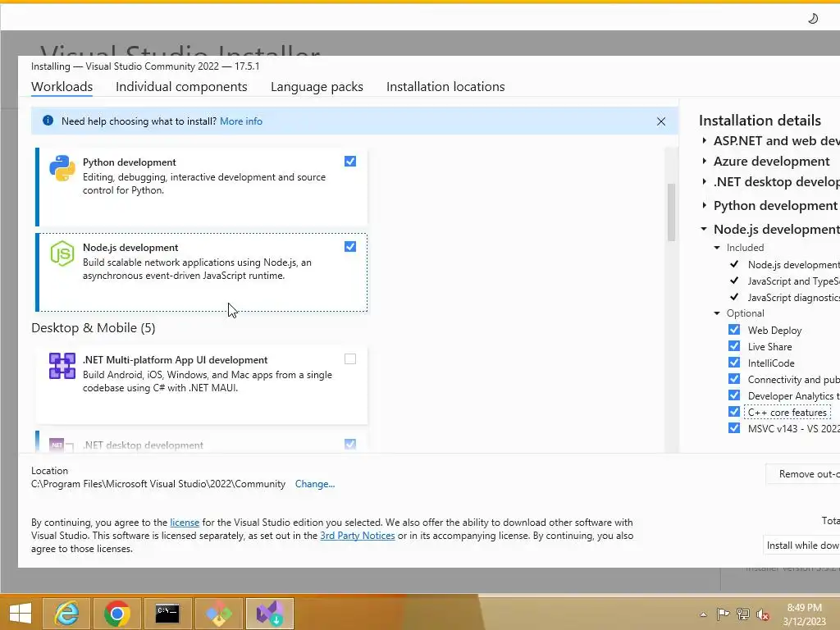Viewport: 840px width, 630px height.
Task: Uncheck Connectivity and publishing component
Action: [x=734, y=379]
